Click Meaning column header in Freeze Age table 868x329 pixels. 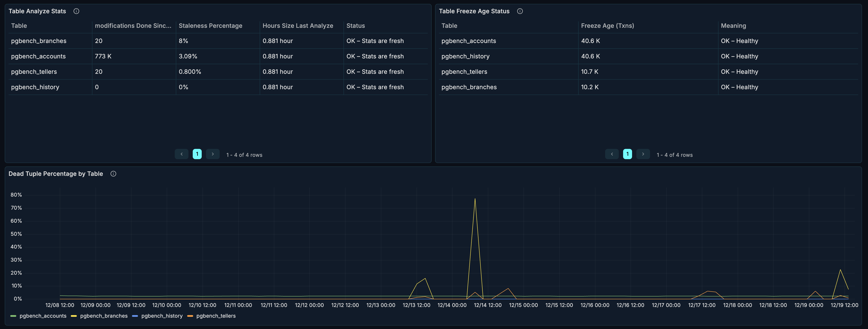pyautogui.click(x=733, y=26)
